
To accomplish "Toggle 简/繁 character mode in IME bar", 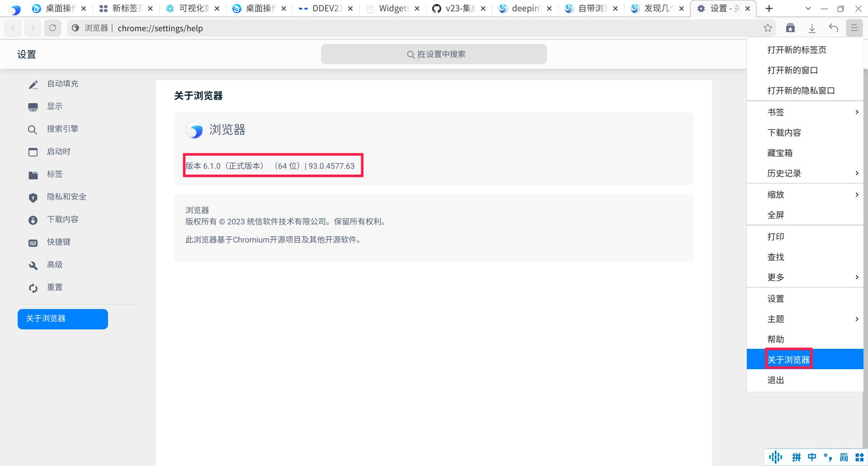I will 842,457.
